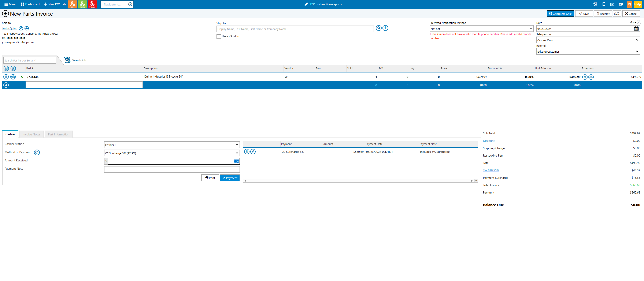Viewport: 644px width, 281px height.
Task: Open the red SERVICE shortcut icon
Action: coord(92,4)
